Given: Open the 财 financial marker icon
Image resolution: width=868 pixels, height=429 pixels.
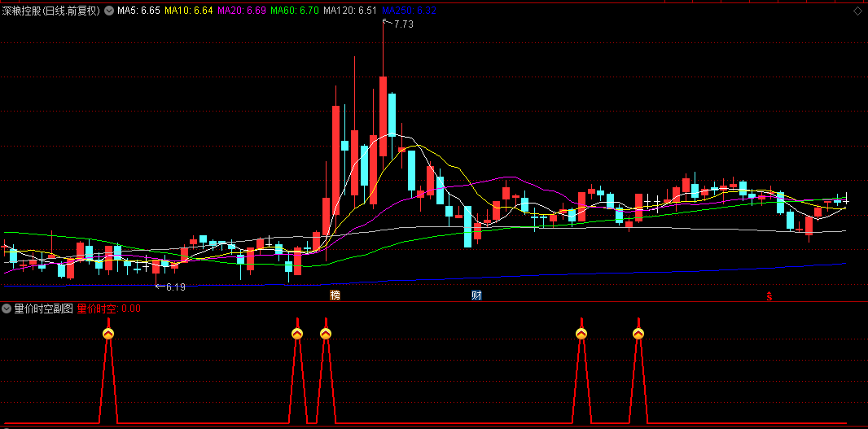Looking at the screenshot, I should pos(476,295).
